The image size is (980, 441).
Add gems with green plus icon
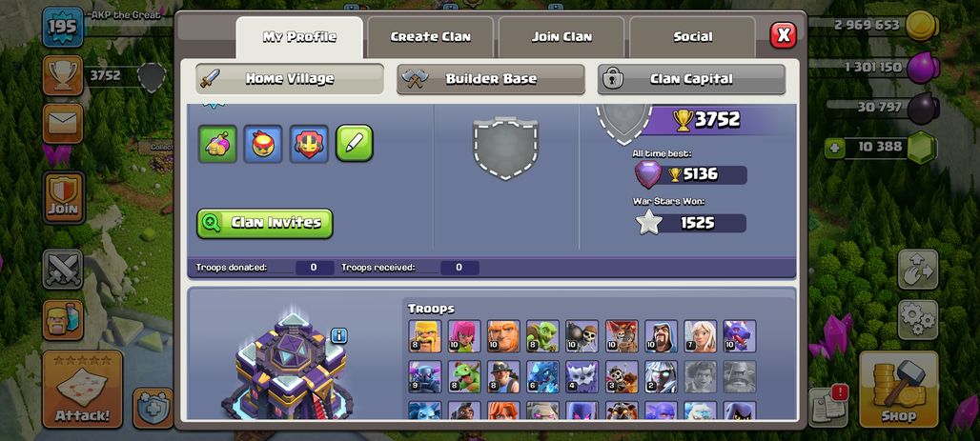pos(834,149)
